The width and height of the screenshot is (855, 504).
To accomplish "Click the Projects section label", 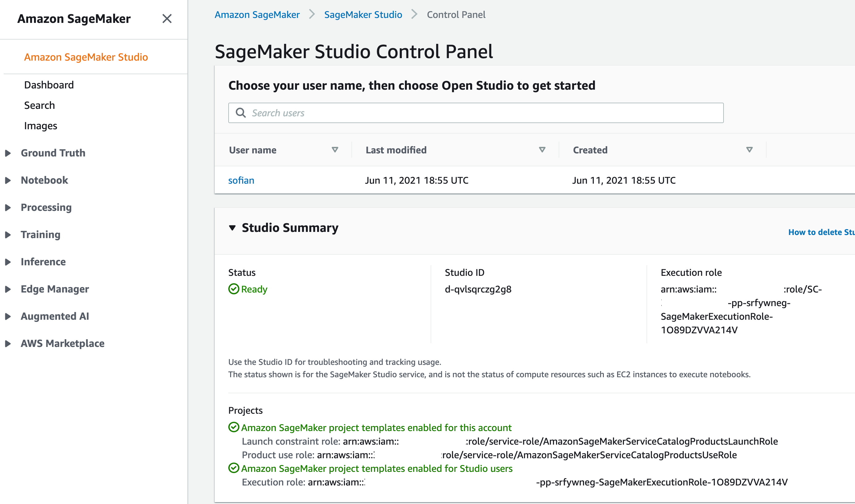I will click(246, 411).
